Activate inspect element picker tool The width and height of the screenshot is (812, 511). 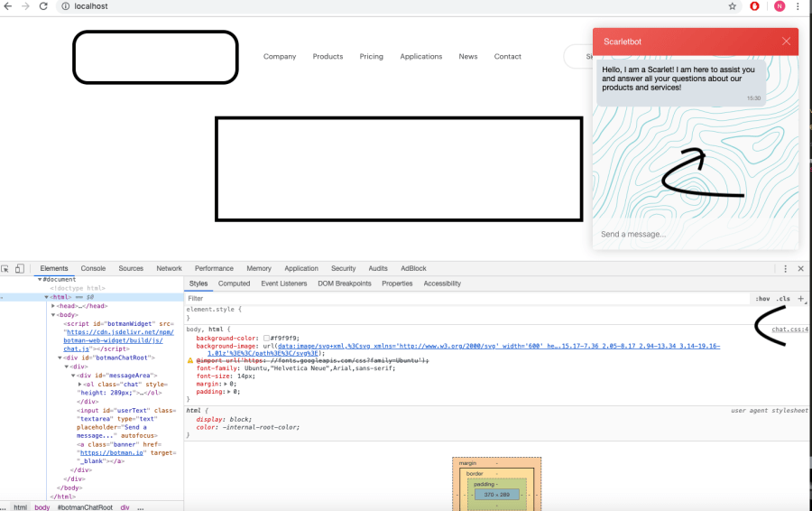pyautogui.click(x=5, y=268)
